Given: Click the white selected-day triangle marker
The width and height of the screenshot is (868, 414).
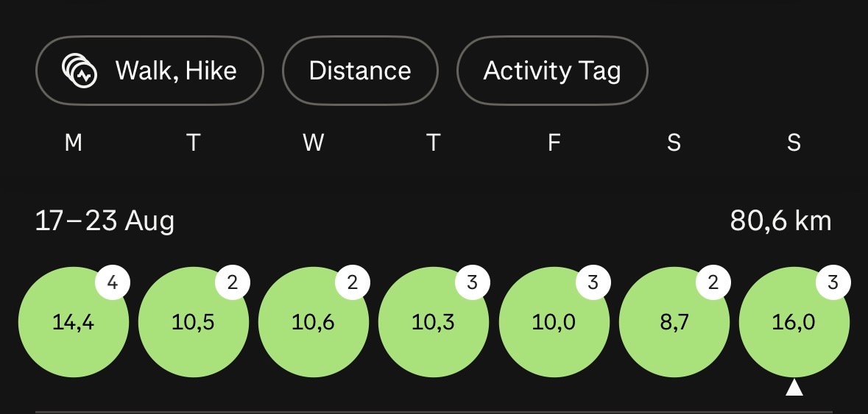Looking at the screenshot, I should [794, 388].
